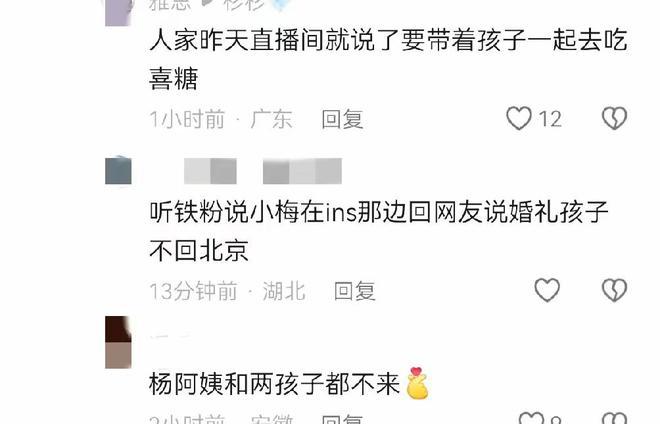Reply to the 广东 commenter
660x424 pixels.
[x=342, y=119]
